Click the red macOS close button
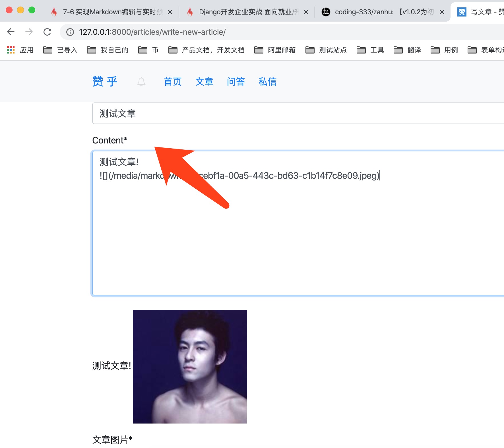This screenshot has width=504, height=448. (9, 10)
